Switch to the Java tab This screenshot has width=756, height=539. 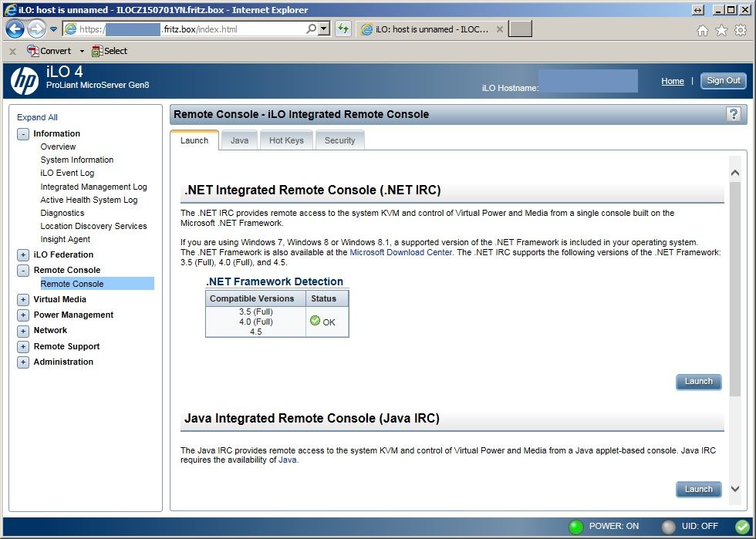(239, 140)
